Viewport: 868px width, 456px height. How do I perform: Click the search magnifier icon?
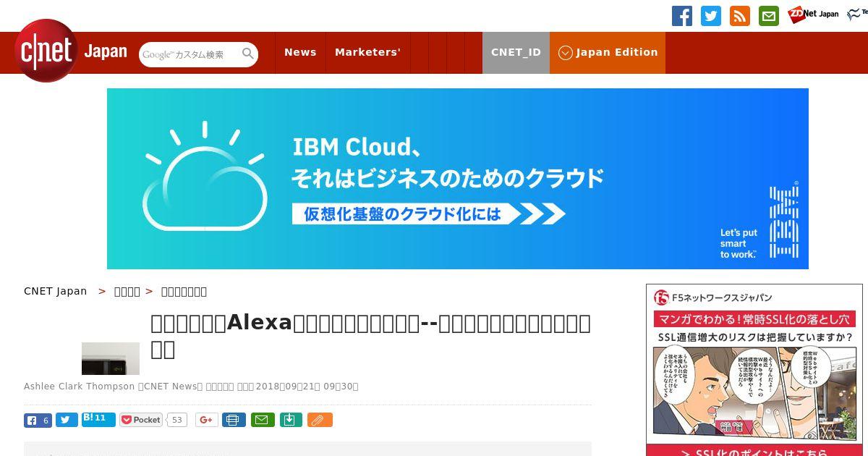point(248,54)
